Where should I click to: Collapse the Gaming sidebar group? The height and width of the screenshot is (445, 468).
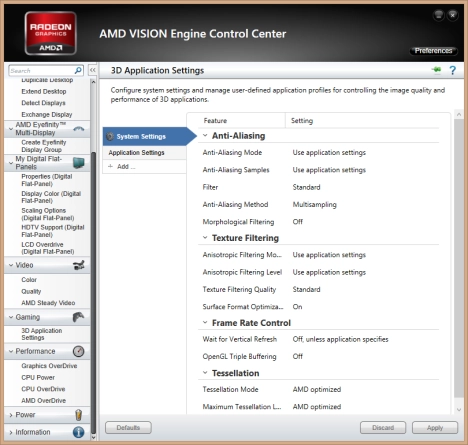click(x=11, y=317)
